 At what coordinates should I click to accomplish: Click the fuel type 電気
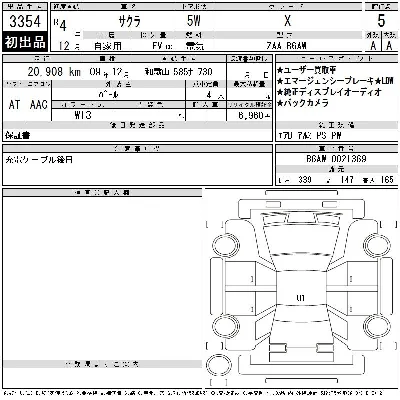[195, 46]
